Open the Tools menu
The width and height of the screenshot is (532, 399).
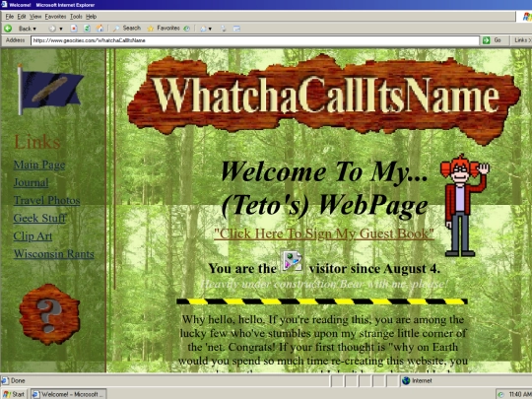coord(76,17)
